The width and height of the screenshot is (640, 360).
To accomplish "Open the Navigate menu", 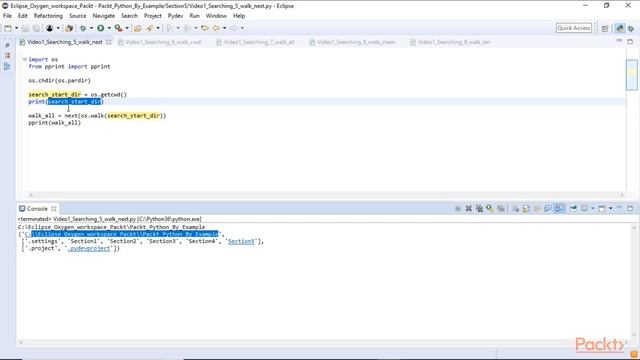I will point(104,16).
